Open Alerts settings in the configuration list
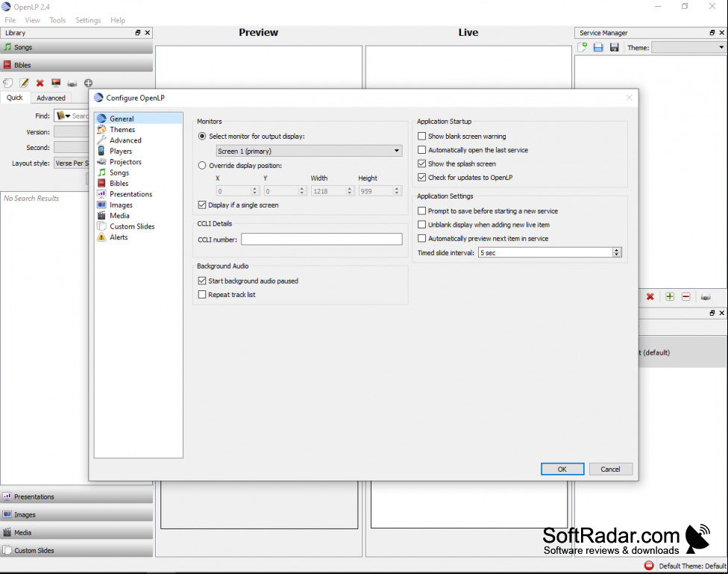The width and height of the screenshot is (728, 574). pos(138,237)
